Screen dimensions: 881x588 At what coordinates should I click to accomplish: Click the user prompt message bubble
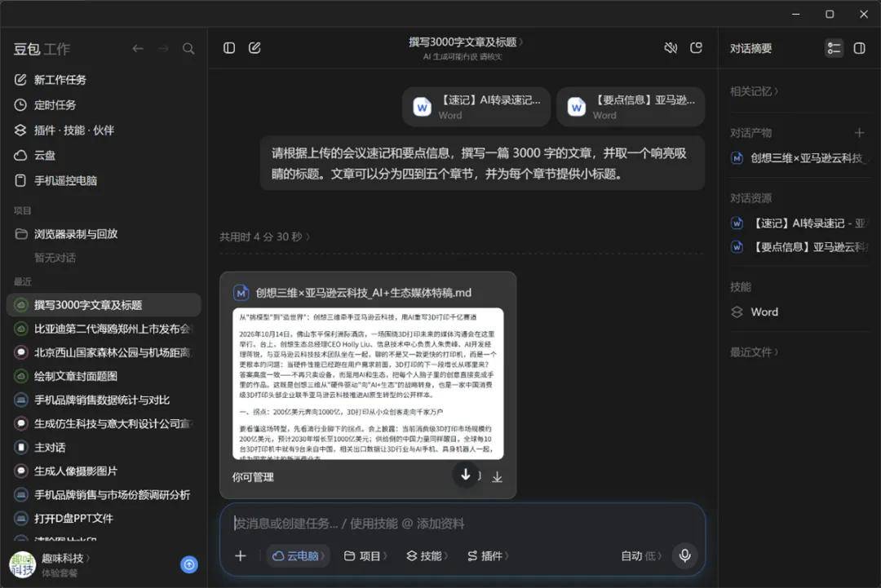coord(482,163)
